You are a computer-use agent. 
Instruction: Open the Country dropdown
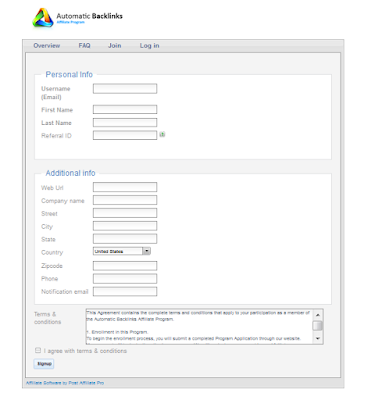click(122, 251)
